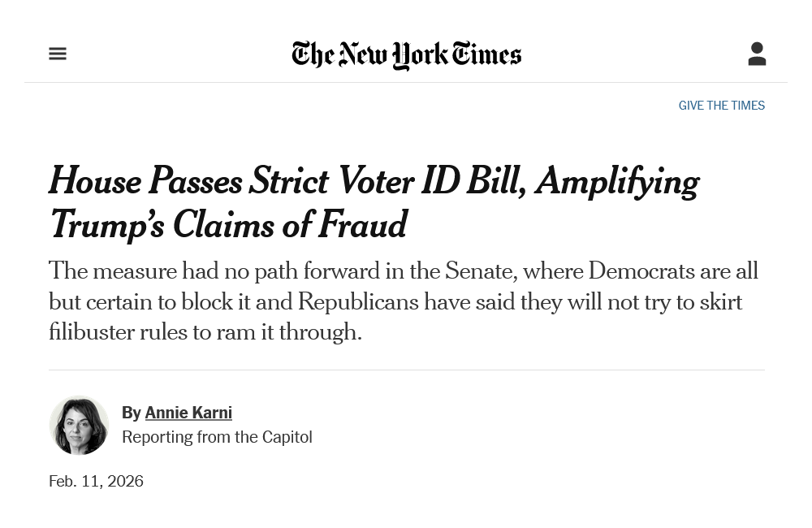Screen dimensions: 812x528
Task: Open Annie Karni's author page link
Action: (188, 413)
